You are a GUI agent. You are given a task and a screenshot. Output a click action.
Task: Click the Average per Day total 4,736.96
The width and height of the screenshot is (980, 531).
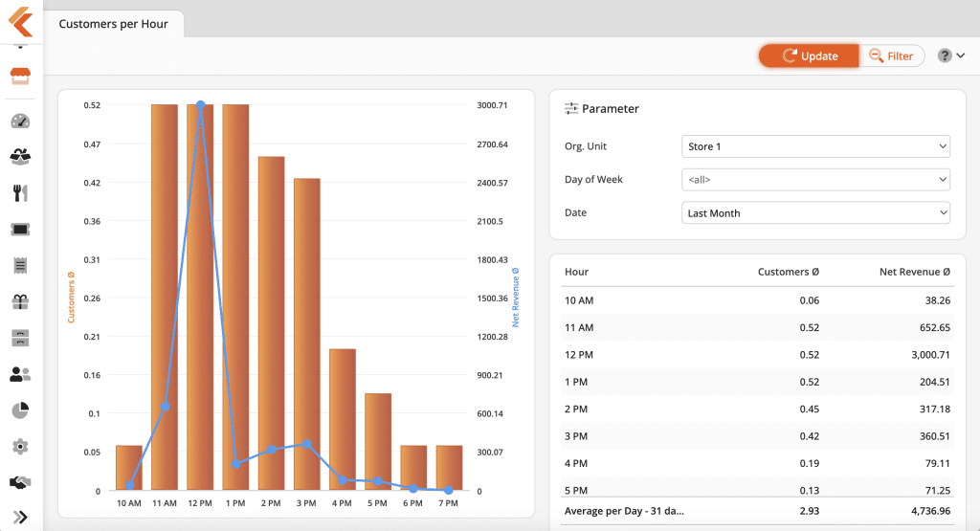(x=930, y=511)
